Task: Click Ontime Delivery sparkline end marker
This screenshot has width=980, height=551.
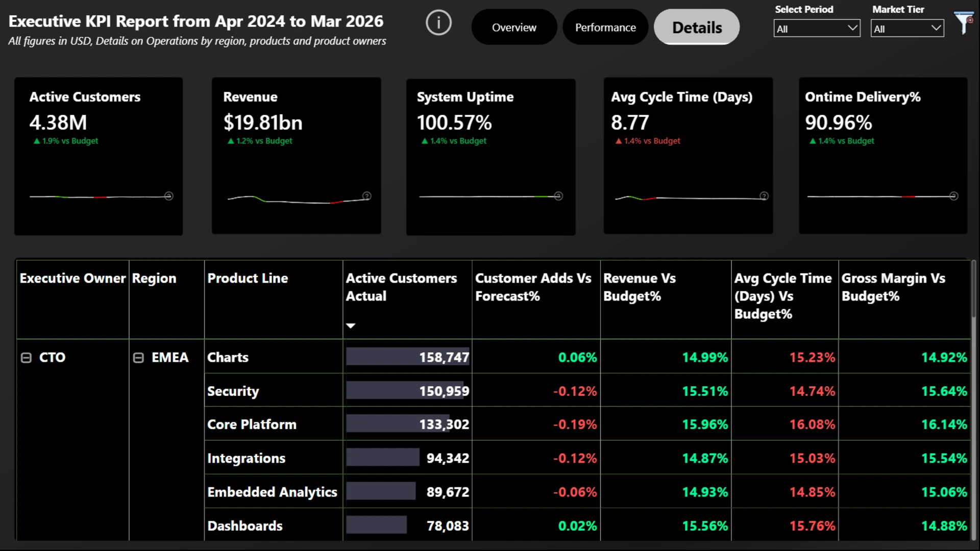Action: click(x=953, y=196)
